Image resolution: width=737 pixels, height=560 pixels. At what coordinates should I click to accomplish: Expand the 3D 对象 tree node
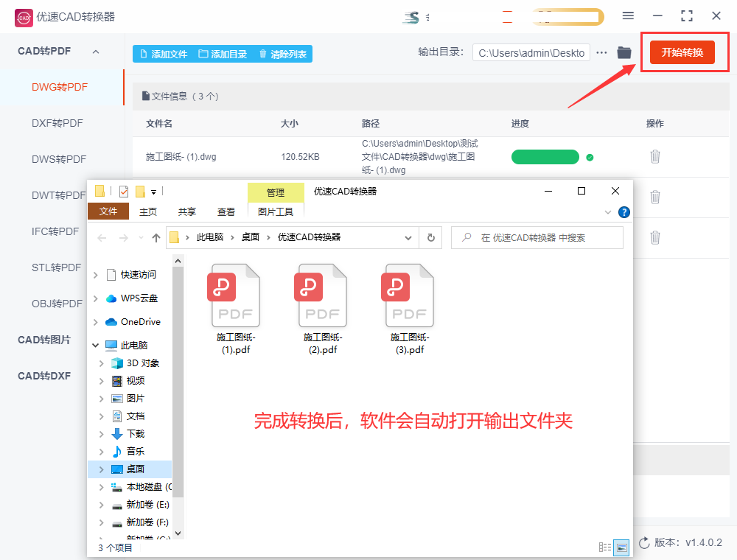101,363
